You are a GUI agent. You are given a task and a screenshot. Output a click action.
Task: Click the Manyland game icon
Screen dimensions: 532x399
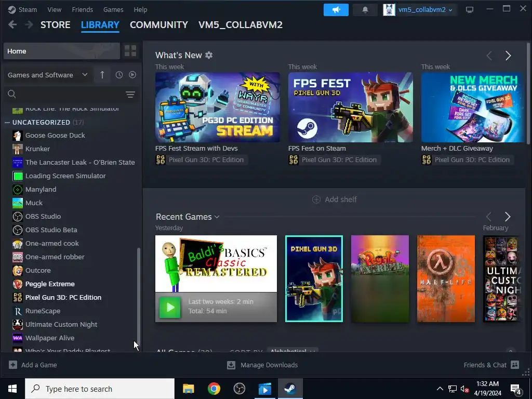click(x=18, y=189)
